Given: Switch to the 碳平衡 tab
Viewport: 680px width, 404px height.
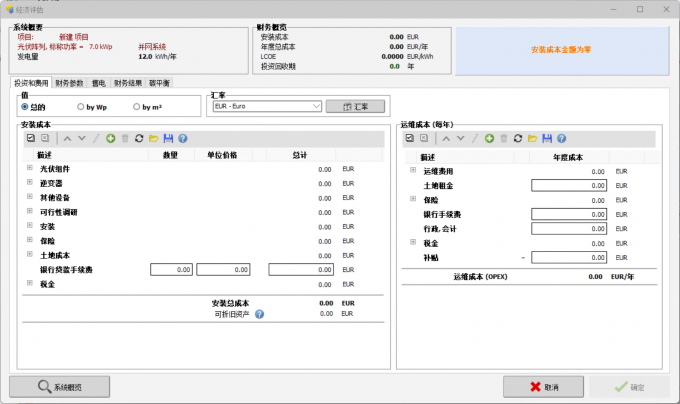Looking at the screenshot, I should point(159,83).
